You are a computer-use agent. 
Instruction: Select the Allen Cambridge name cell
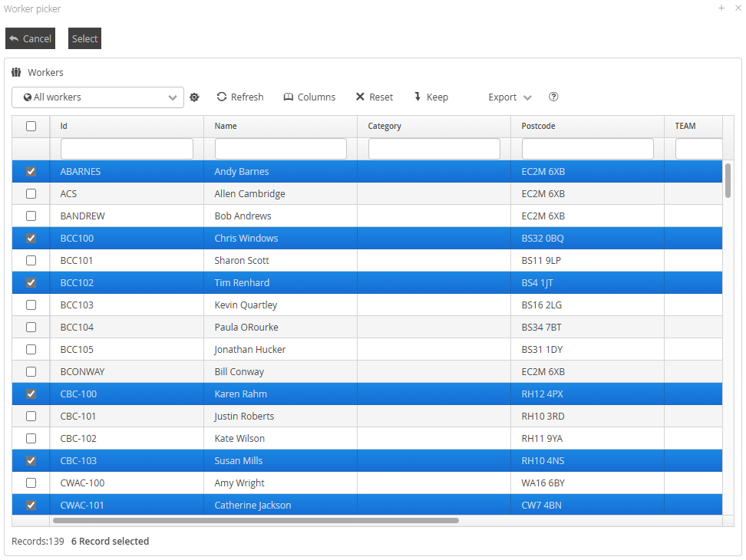(x=280, y=194)
